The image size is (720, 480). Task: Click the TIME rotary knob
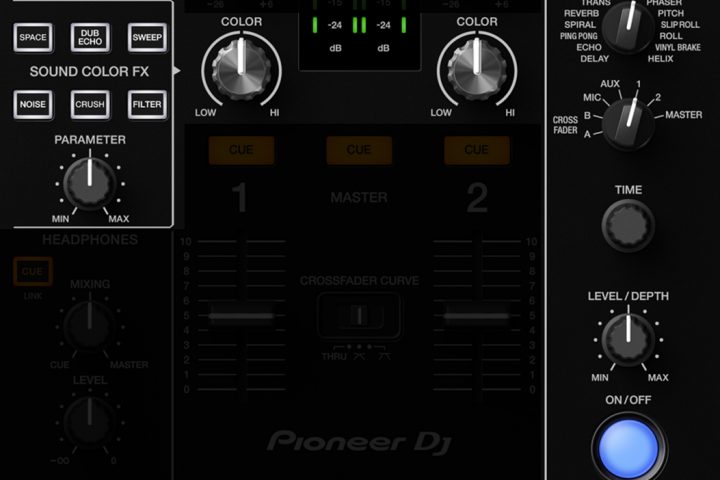point(628,225)
